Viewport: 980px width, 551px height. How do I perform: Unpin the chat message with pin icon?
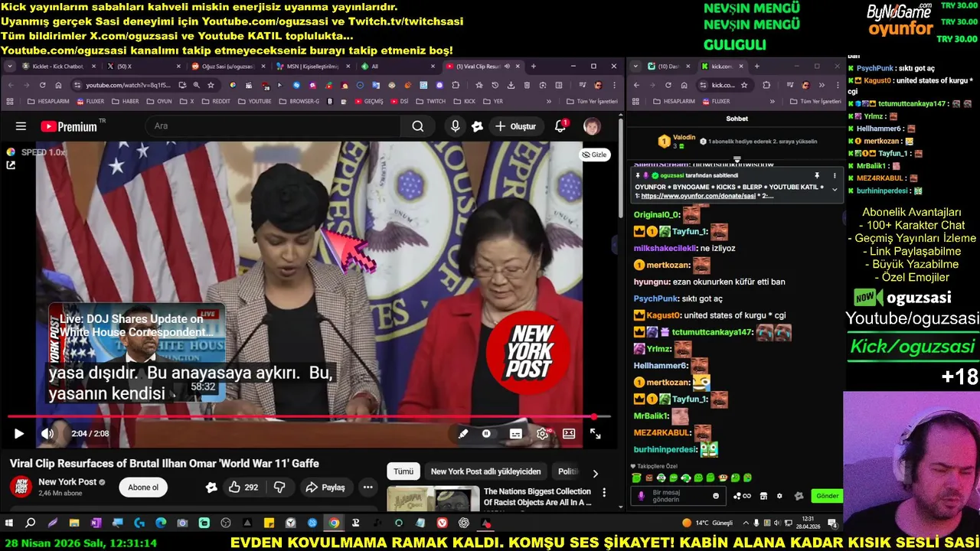[x=817, y=175]
